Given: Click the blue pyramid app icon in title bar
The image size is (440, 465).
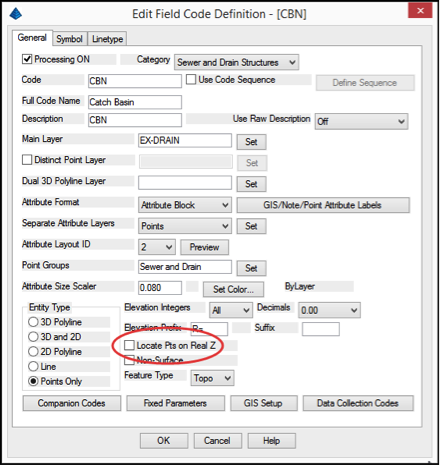Looking at the screenshot, I should click(16, 14).
